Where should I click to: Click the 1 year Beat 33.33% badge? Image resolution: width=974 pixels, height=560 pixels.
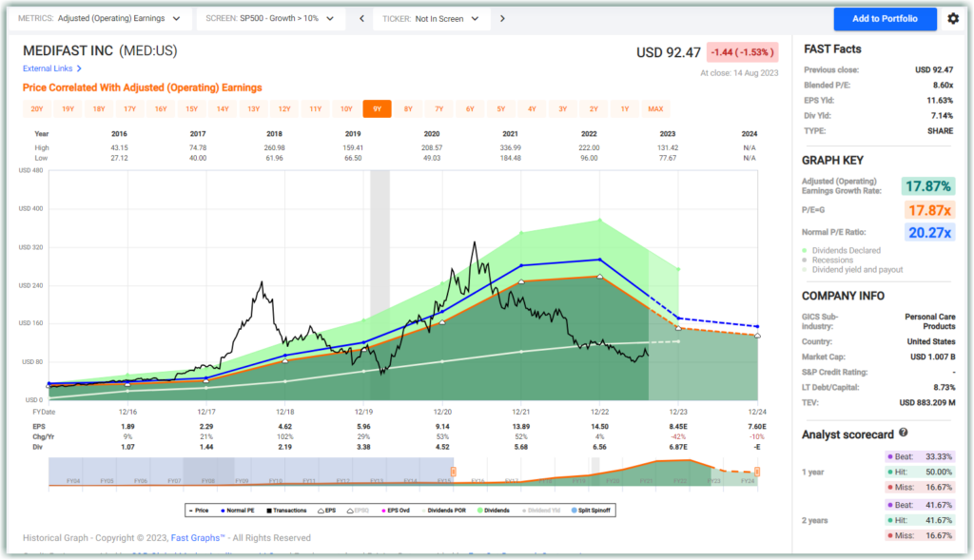point(920,456)
